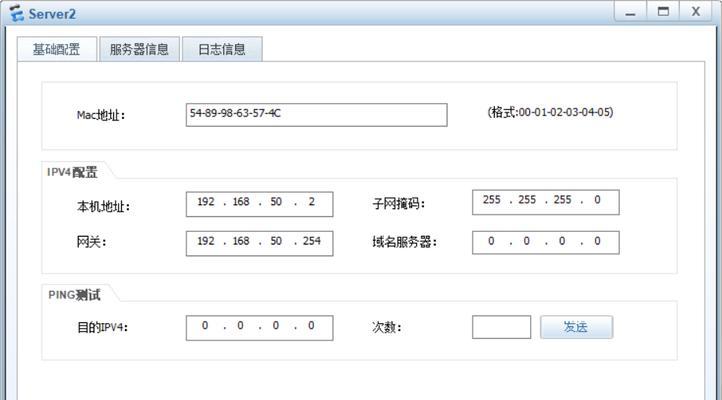The width and height of the screenshot is (722, 400).
Task: Click the 次数 count input box
Action: [x=501, y=327]
